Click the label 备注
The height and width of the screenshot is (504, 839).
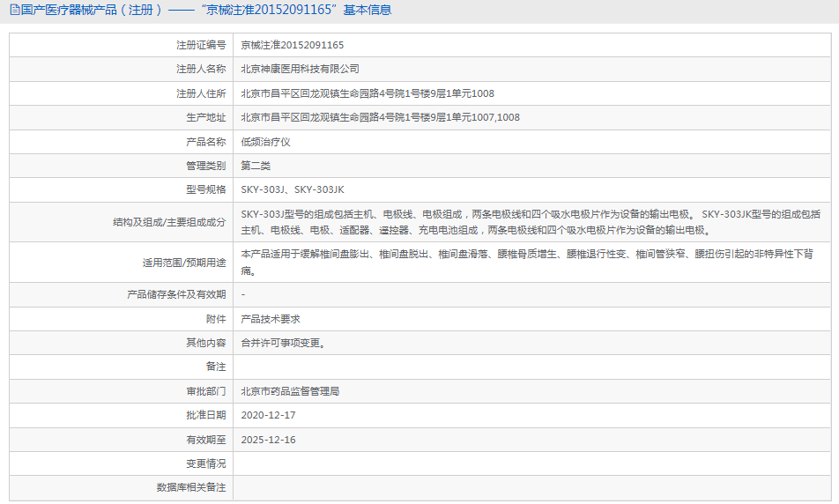tap(216, 367)
